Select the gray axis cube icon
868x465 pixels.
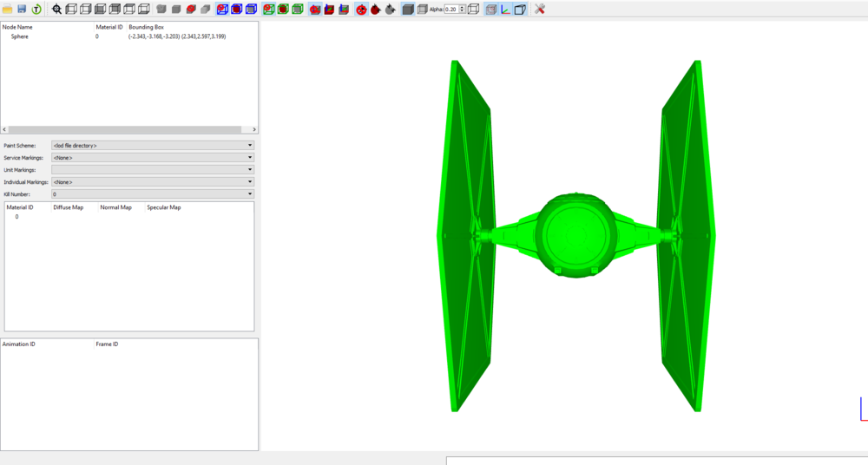click(x=344, y=9)
